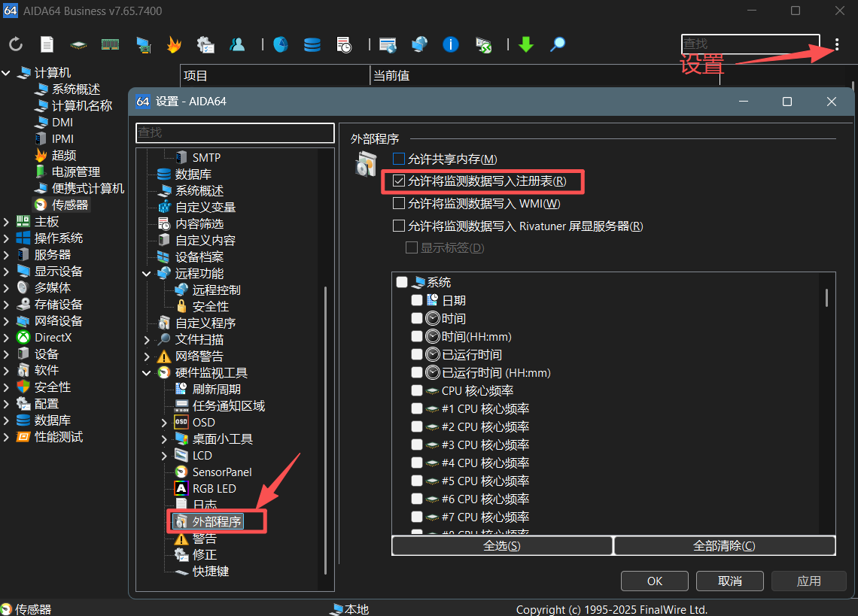Expand the 主板 node in main tree

point(6,222)
